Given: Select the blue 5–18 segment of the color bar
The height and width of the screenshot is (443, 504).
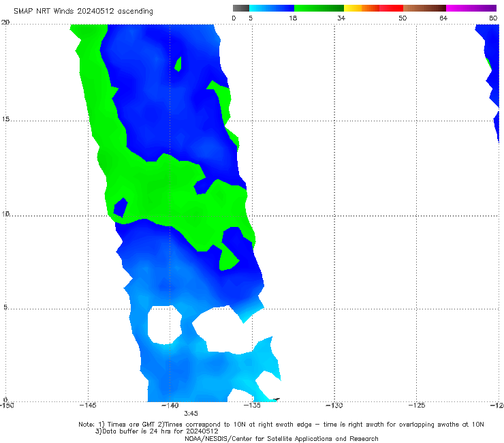Looking at the screenshot, I should [x=272, y=8].
